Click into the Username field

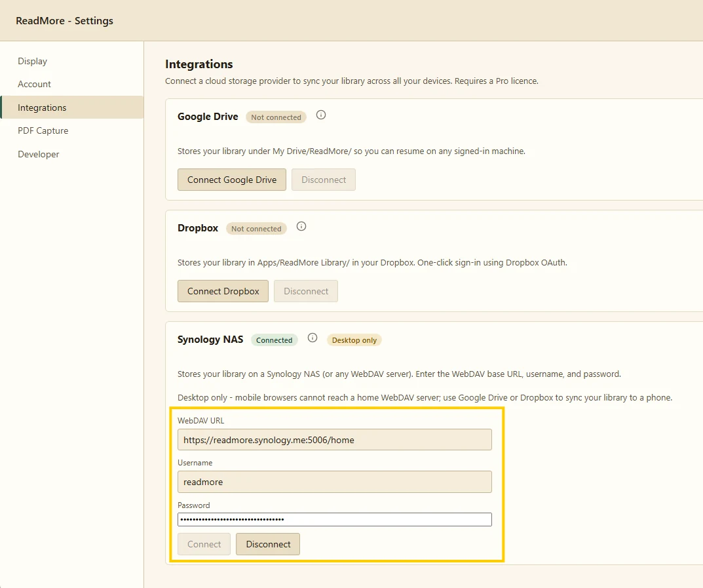334,482
